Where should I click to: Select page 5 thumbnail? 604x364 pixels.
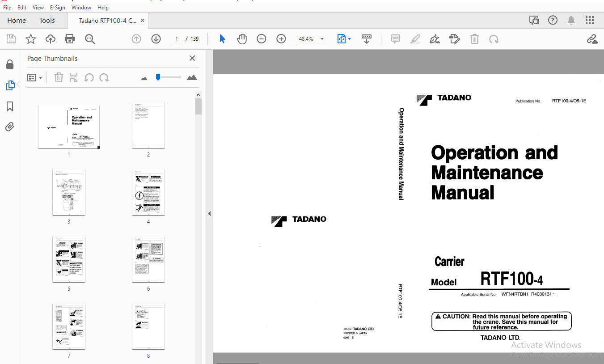[69, 259]
